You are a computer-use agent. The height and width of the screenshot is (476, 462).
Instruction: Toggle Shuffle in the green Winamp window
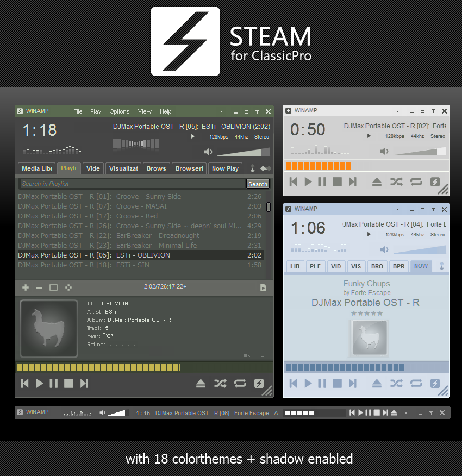point(220,384)
